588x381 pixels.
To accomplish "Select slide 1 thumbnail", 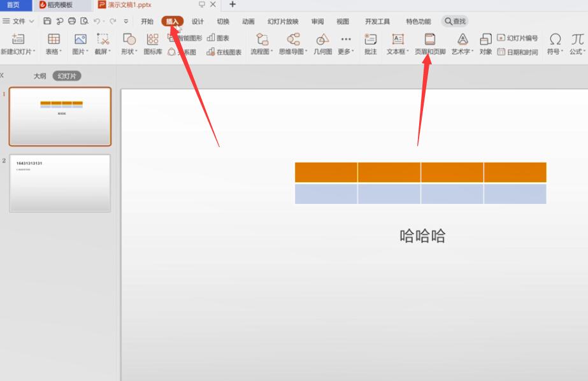I will pos(60,116).
